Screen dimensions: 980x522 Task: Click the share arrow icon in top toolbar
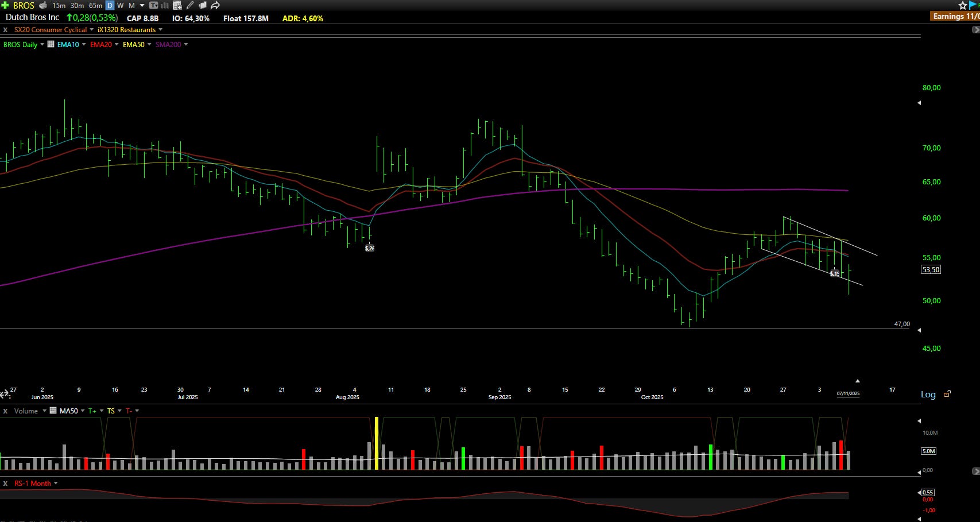215,5
